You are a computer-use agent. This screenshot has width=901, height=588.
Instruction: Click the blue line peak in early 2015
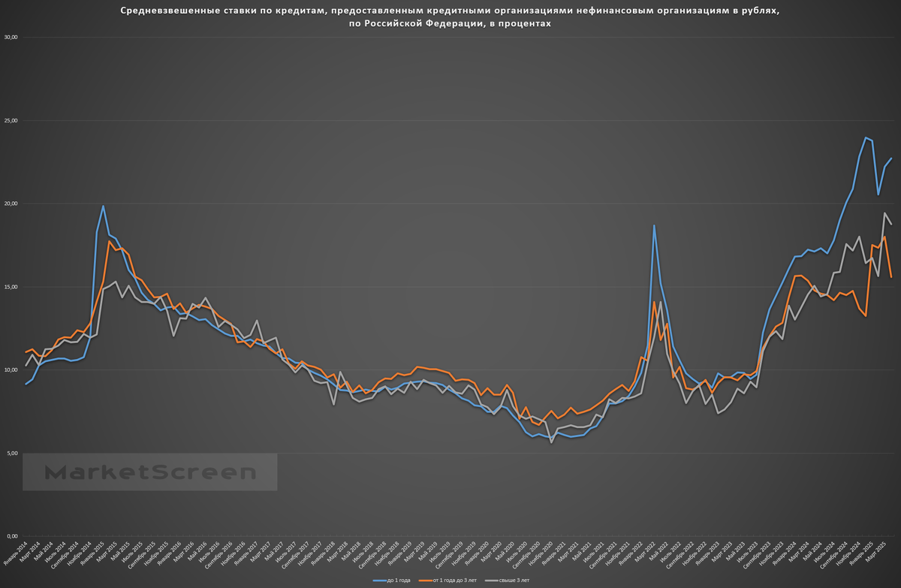tap(103, 206)
